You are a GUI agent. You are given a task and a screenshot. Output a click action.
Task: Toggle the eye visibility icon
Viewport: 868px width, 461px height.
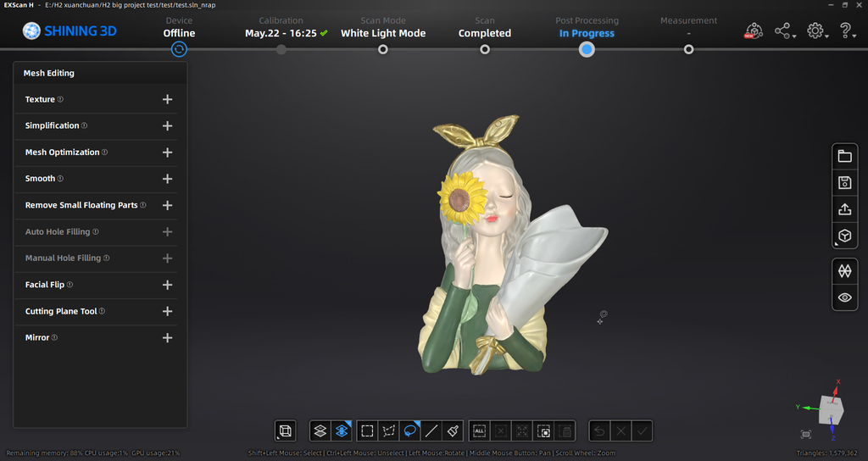(844, 297)
